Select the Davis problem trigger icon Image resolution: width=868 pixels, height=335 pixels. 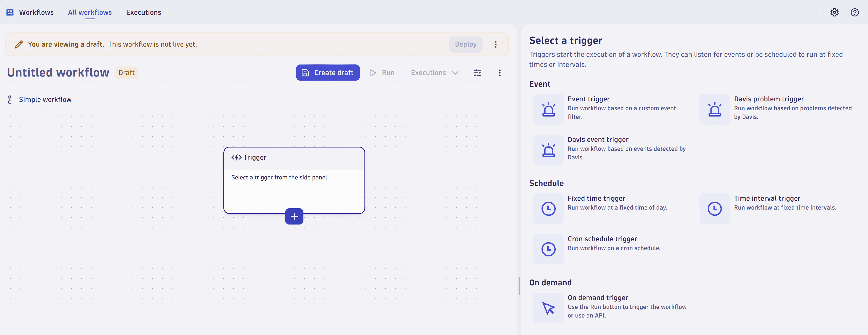(x=714, y=109)
